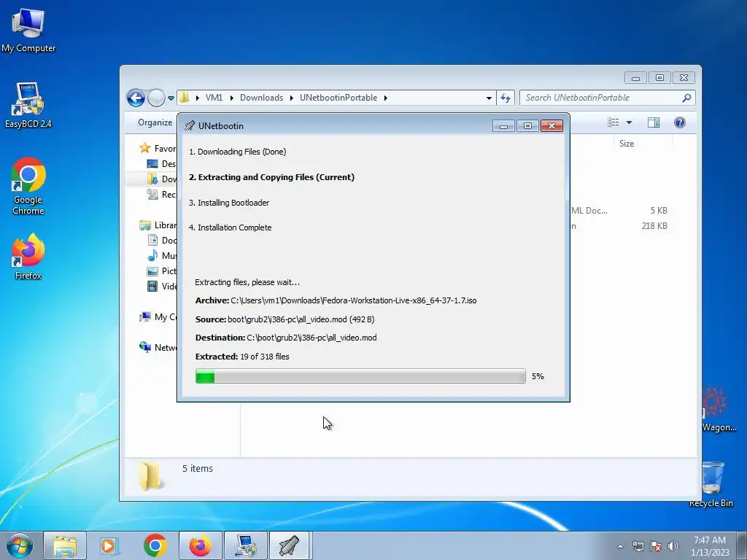Open Videos library in sidebar
This screenshot has width=747, height=560.
(162, 286)
